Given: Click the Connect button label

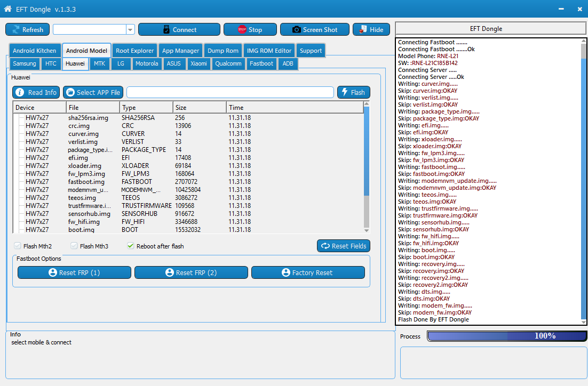Looking at the screenshot, I should coord(185,30).
